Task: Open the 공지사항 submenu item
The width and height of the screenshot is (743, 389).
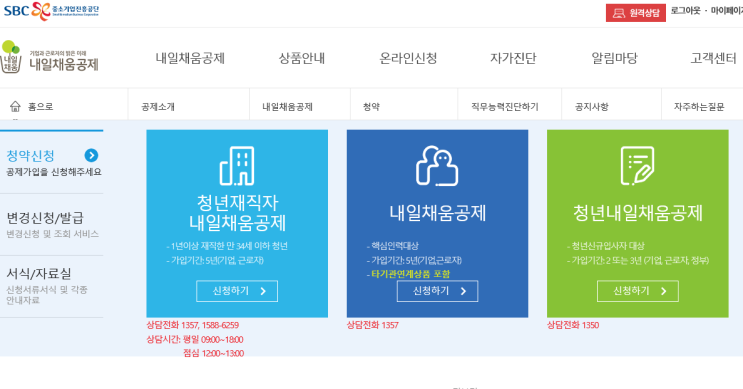Action: click(x=591, y=107)
